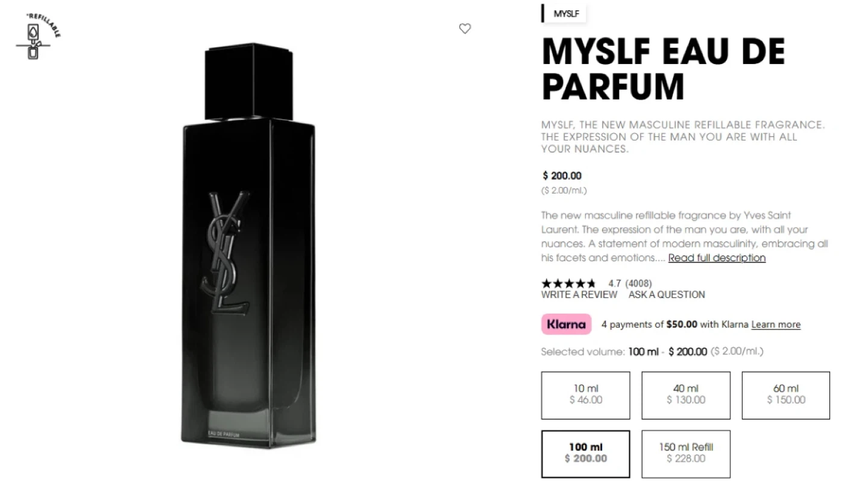Select the 40 ml size option
Screen dimensions: 868x488
[686, 395]
